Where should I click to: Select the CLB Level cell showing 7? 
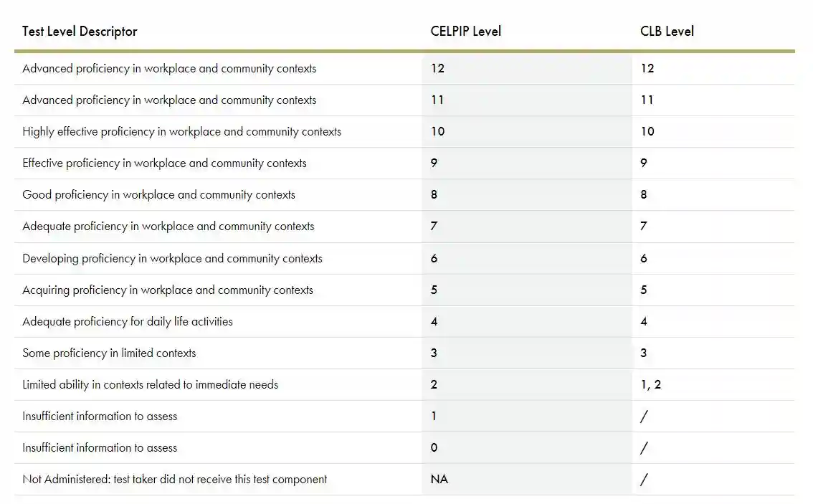tap(643, 227)
